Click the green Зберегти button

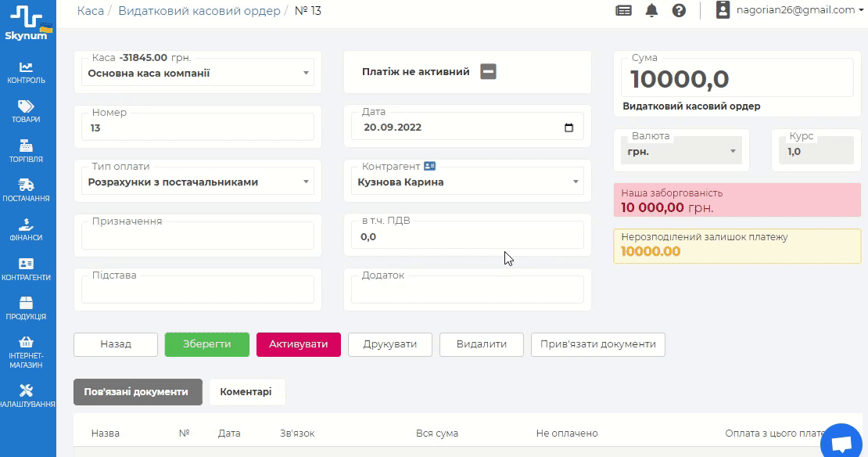coord(207,344)
